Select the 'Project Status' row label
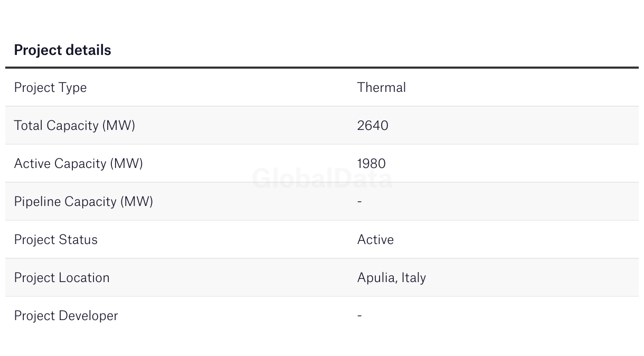This screenshot has width=644, height=356. 55,240
